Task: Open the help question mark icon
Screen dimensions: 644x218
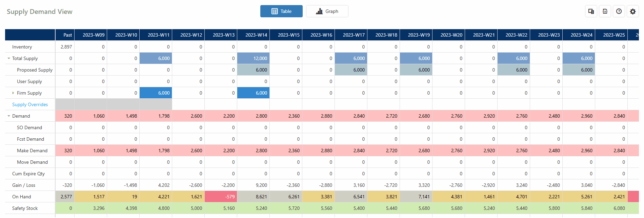Action: pyautogui.click(x=619, y=11)
